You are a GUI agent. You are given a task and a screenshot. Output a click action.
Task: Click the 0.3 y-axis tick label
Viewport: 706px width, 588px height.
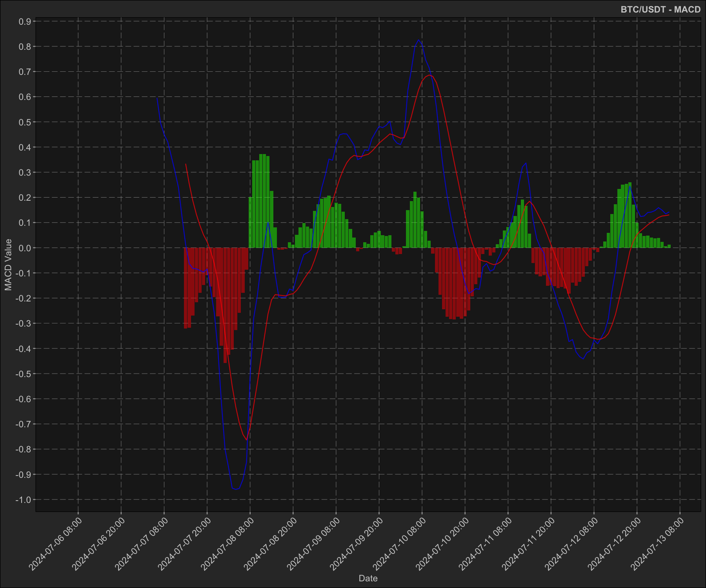25,172
